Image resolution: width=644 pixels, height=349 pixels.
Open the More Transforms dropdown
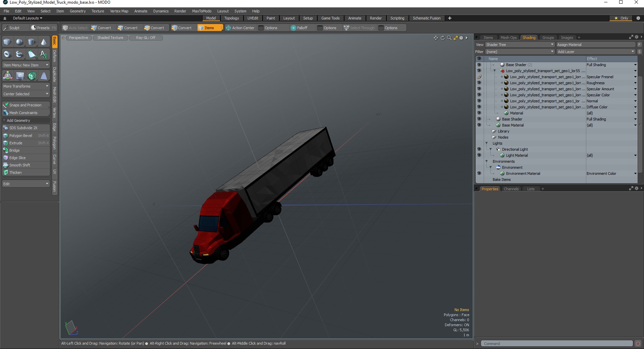pos(26,86)
